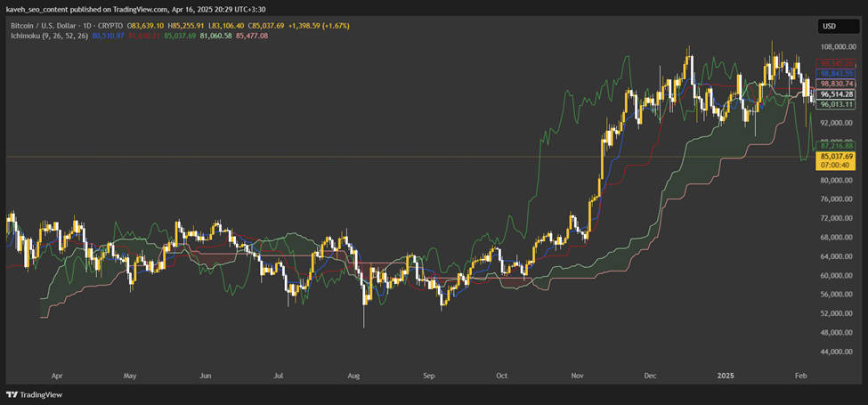The width and height of the screenshot is (868, 405).
Task: Click the Oct label on time axis
Action: pyautogui.click(x=502, y=376)
